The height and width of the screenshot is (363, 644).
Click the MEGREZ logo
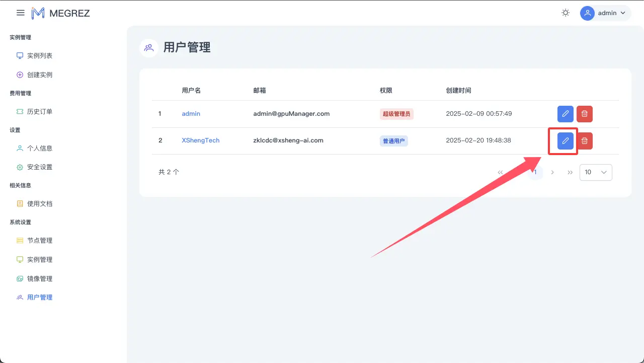point(60,13)
